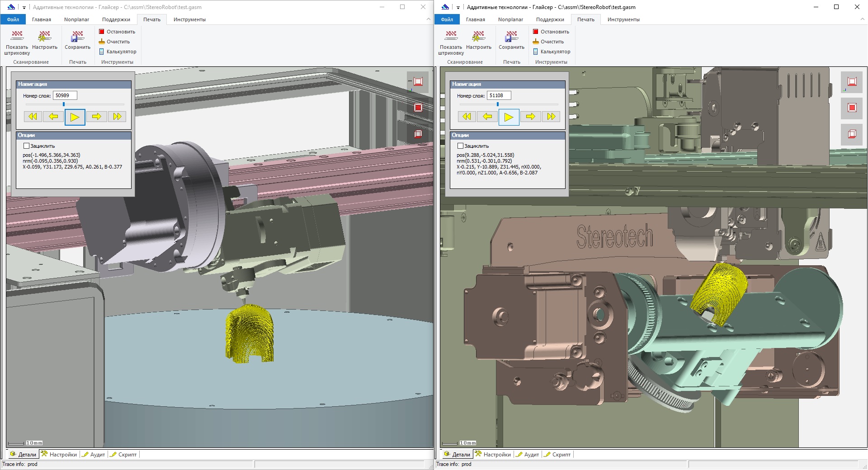Click 'Номер слоя' input field in left window
This screenshot has width=868, height=470.
(x=65, y=95)
